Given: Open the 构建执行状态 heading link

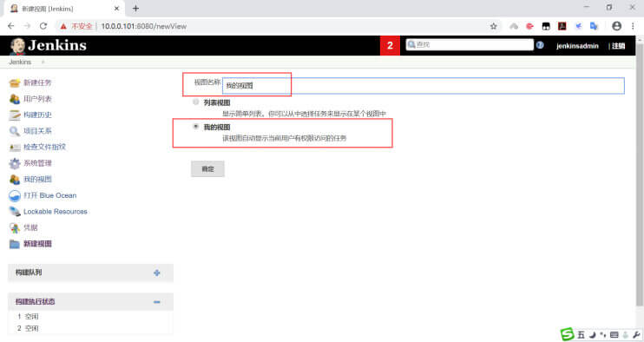Looking at the screenshot, I should click(x=35, y=301).
